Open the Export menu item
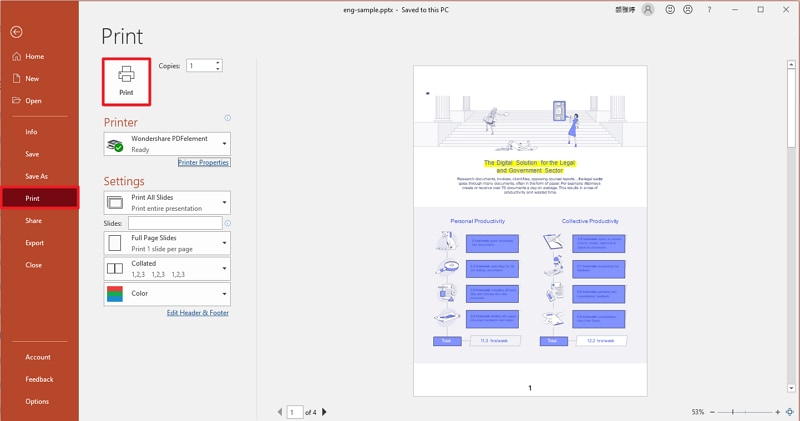The width and height of the screenshot is (800, 421). [35, 243]
